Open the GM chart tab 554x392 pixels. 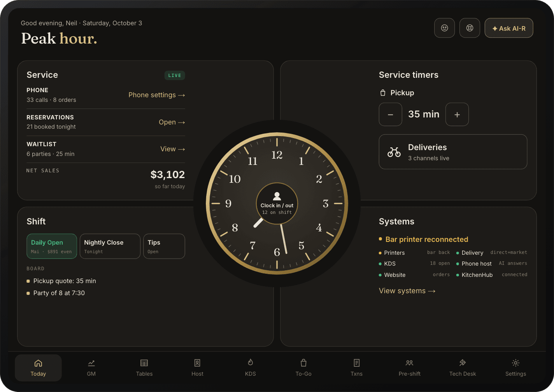pyautogui.click(x=91, y=368)
